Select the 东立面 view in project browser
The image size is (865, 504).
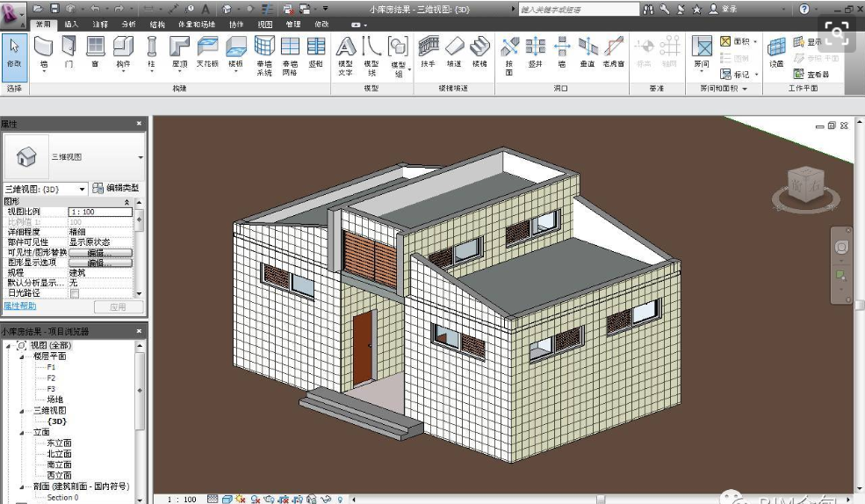click(59, 443)
